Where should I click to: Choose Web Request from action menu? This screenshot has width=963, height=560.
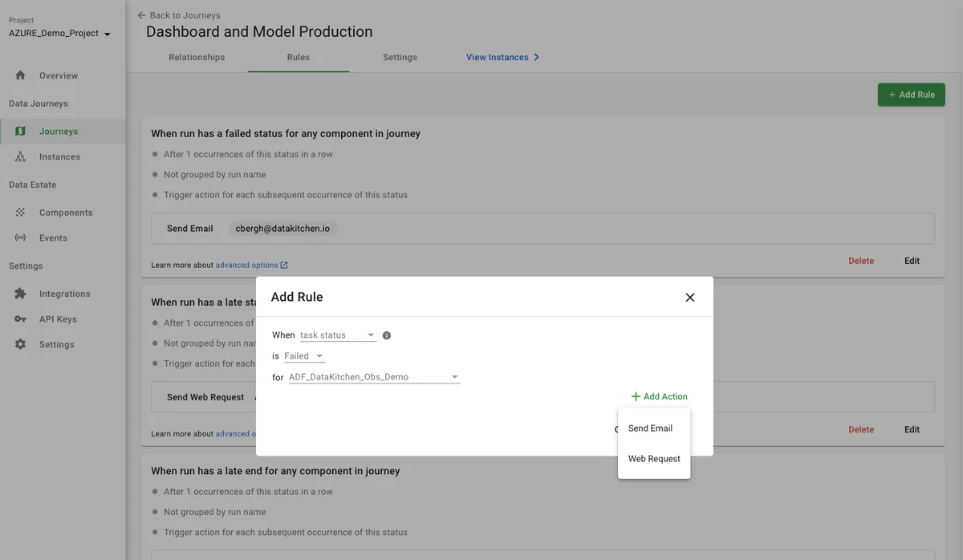point(654,459)
